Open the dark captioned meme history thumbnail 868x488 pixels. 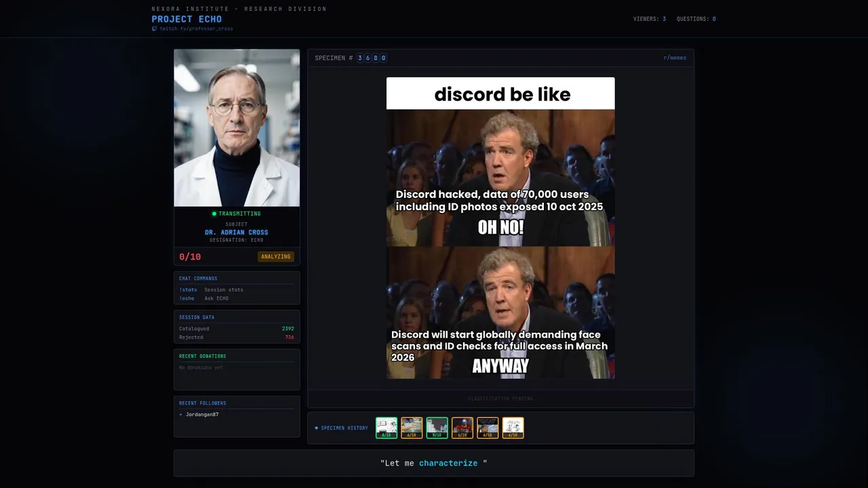click(488, 428)
